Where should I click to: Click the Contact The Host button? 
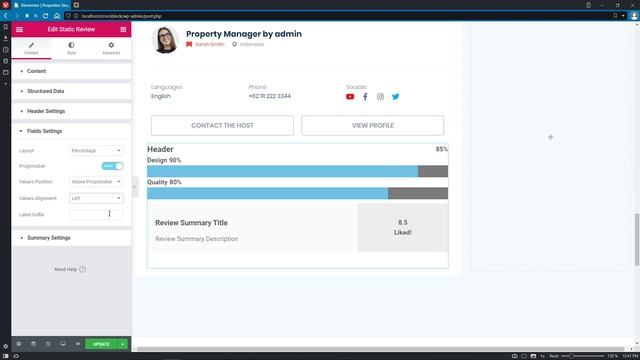pos(222,125)
